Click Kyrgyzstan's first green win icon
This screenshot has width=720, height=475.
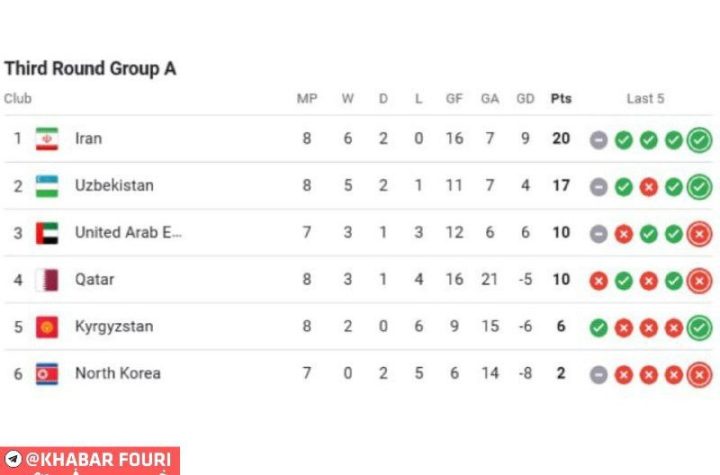coord(598,327)
